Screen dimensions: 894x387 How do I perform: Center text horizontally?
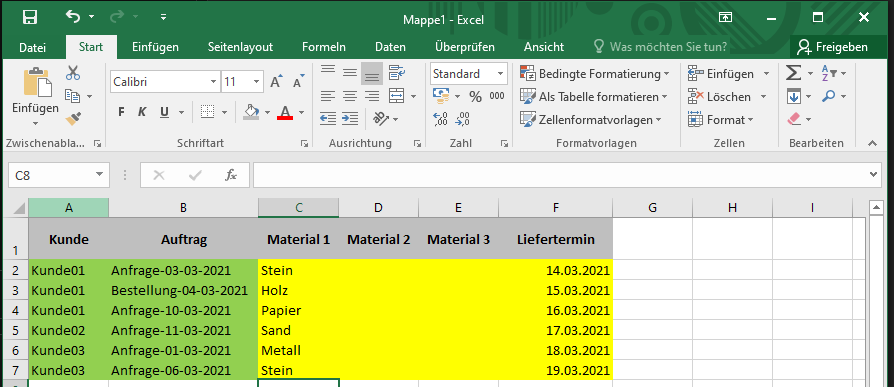[350, 96]
